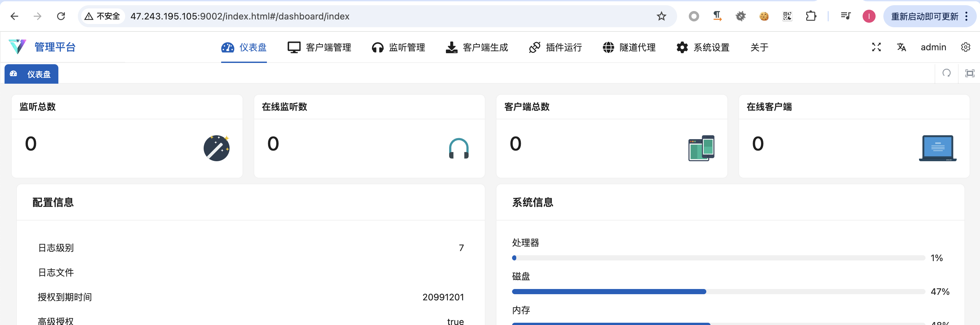Click the download icon beside 客户端生成
The image size is (980, 325).
pyautogui.click(x=451, y=47)
